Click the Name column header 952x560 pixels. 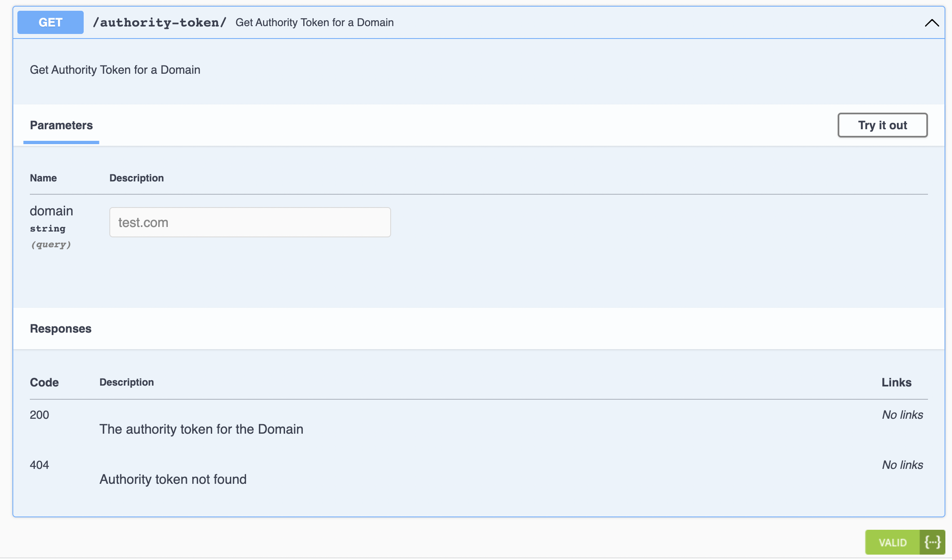point(43,178)
